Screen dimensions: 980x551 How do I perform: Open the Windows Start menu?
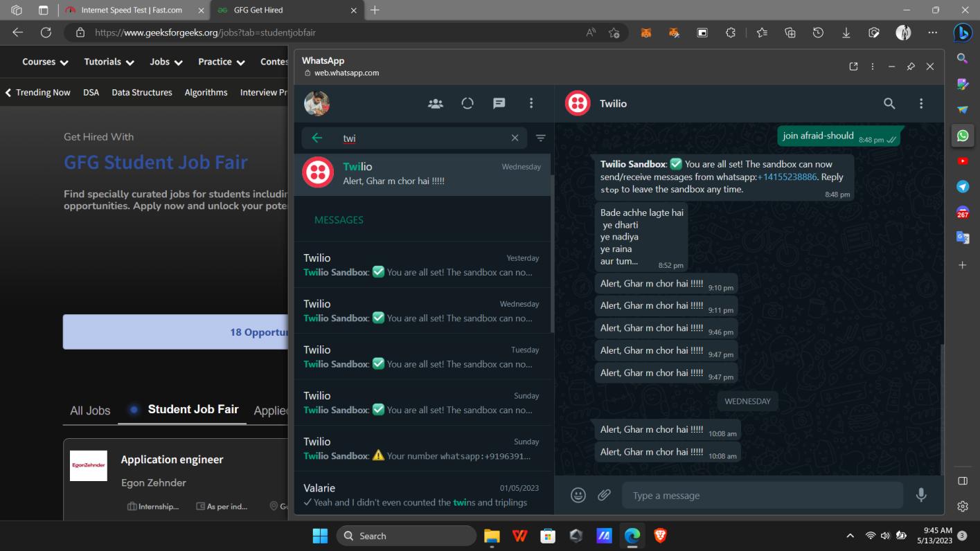pos(320,536)
